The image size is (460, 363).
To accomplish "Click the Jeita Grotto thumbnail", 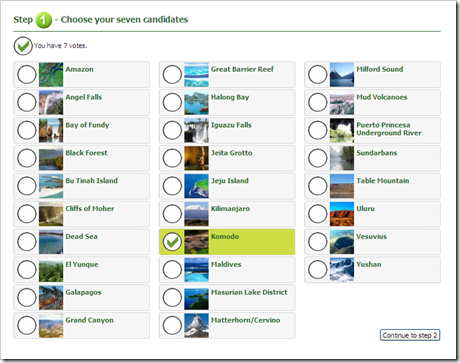I will [196, 158].
